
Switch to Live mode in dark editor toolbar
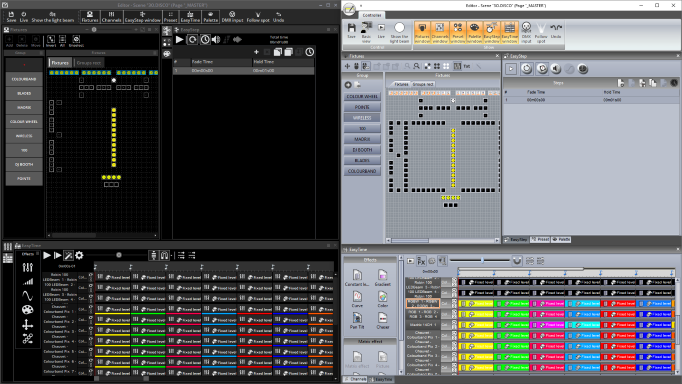(x=23, y=17)
